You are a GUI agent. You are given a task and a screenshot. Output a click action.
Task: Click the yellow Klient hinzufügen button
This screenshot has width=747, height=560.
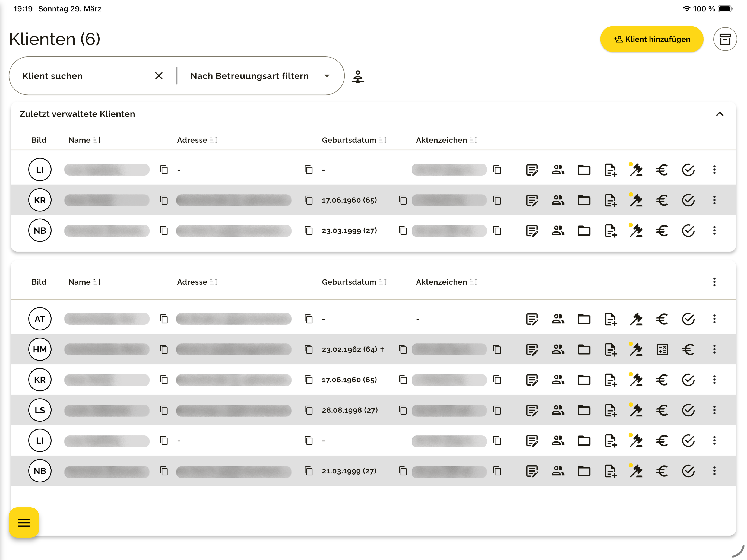coord(651,39)
